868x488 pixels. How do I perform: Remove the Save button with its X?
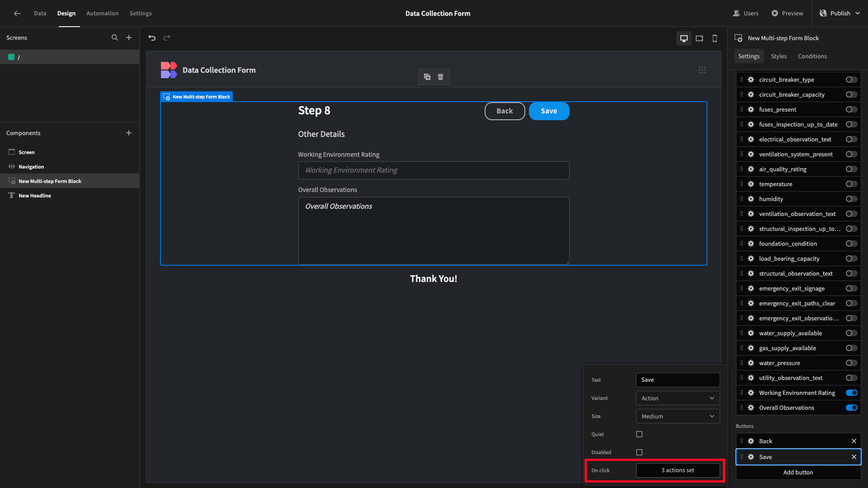pos(854,457)
